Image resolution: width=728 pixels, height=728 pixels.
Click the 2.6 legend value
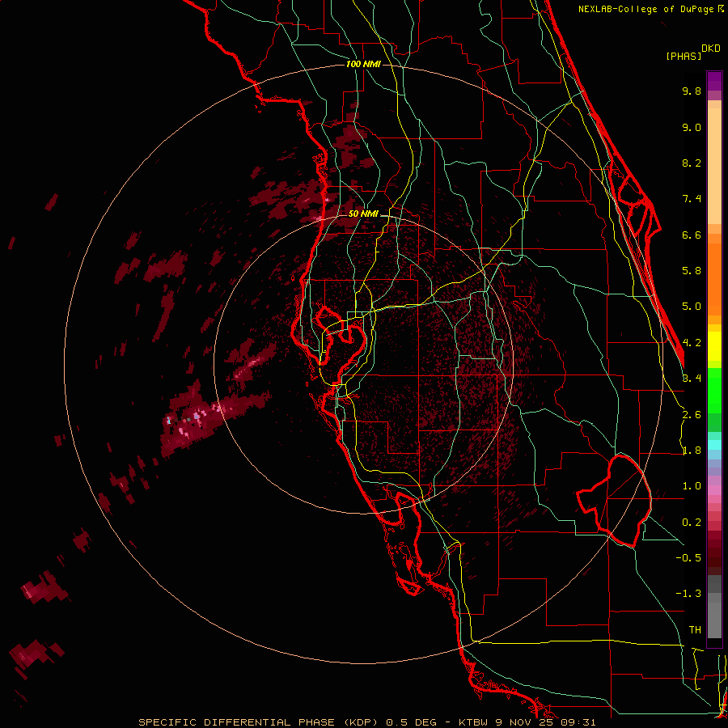tap(692, 415)
